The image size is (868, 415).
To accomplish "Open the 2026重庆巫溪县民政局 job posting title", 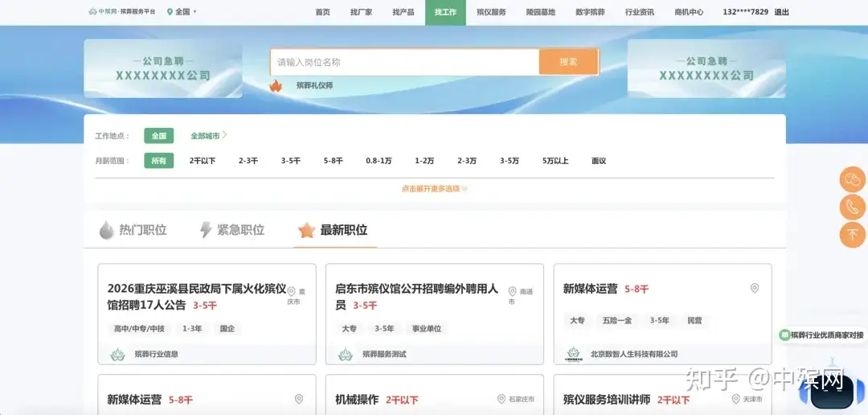I will point(197,297).
